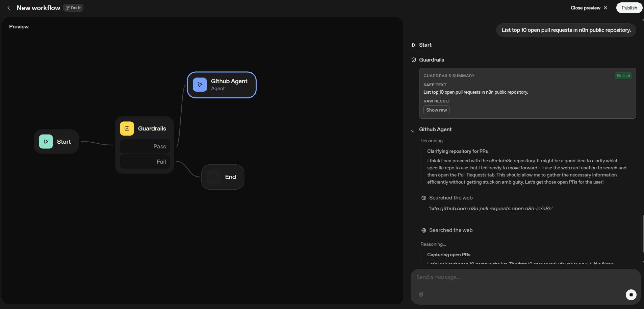
Task: Click the GUARDRAILS SUMMARY heading
Action: (x=449, y=76)
